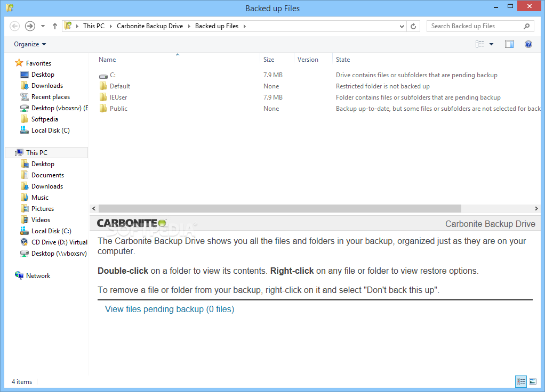
Task: Open Recent places in Favorites
Action: (51, 97)
